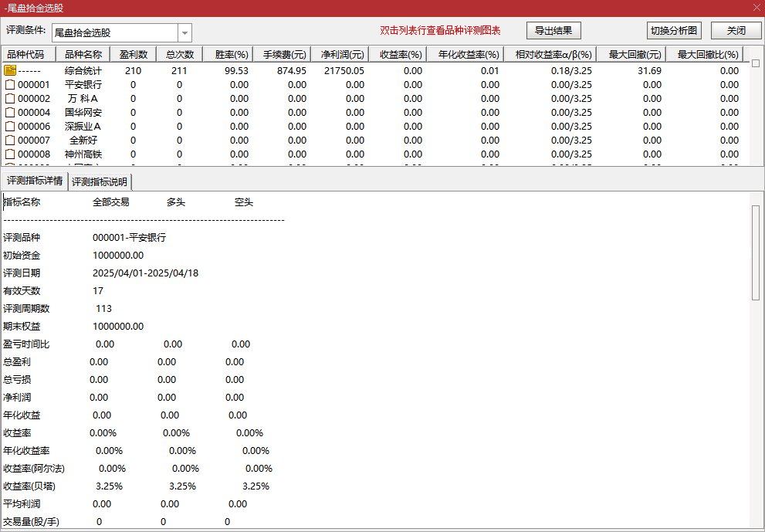765x532 pixels.
Task: Click the 评测周期数 value 113
Action: (103, 308)
